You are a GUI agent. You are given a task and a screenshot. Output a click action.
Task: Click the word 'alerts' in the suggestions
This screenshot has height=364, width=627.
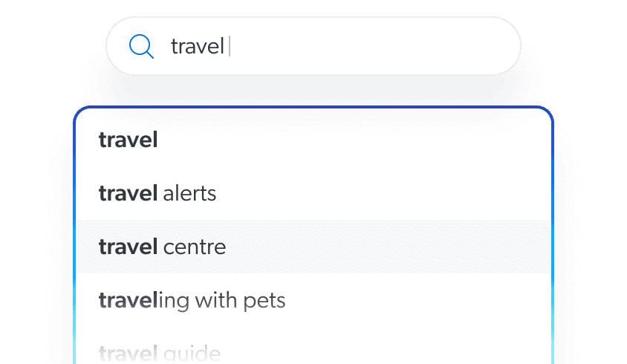click(189, 194)
